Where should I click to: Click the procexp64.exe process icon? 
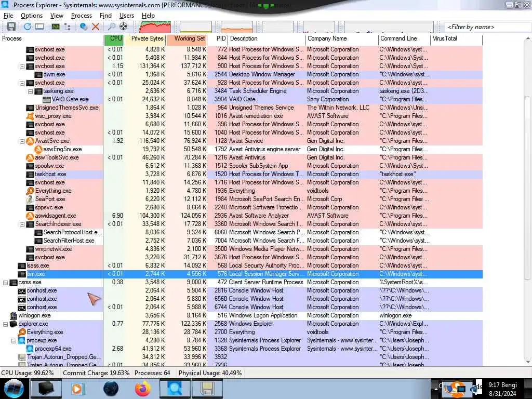pos(30,349)
